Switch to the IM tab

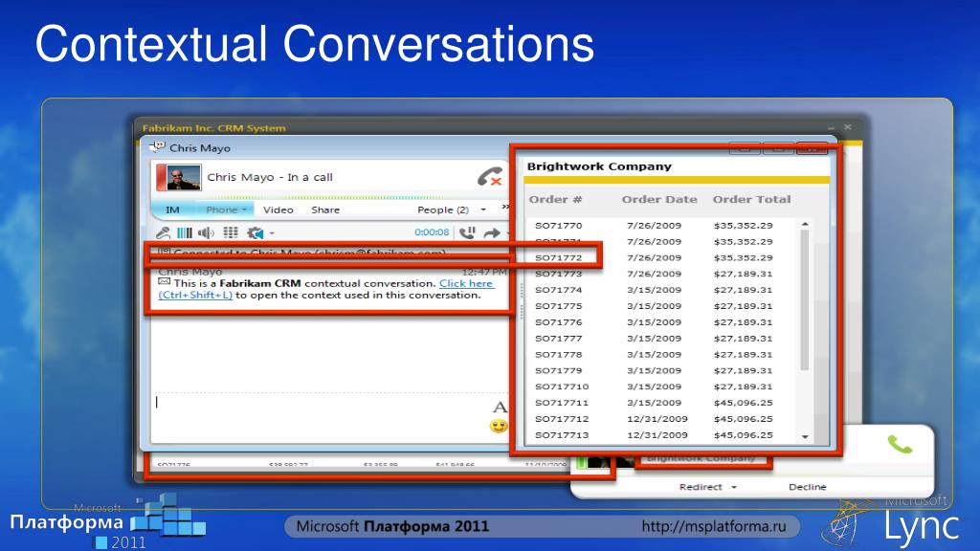click(x=172, y=209)
